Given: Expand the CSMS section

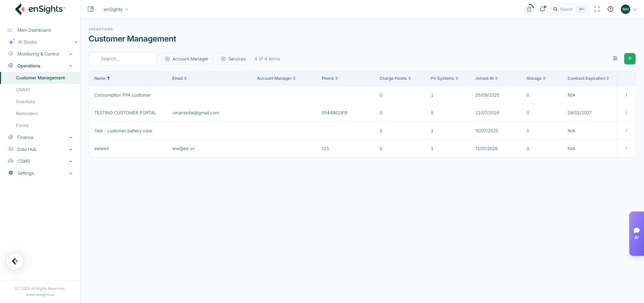Looking at the screenshot, I should pyautogui.click(x=40, y=161).
